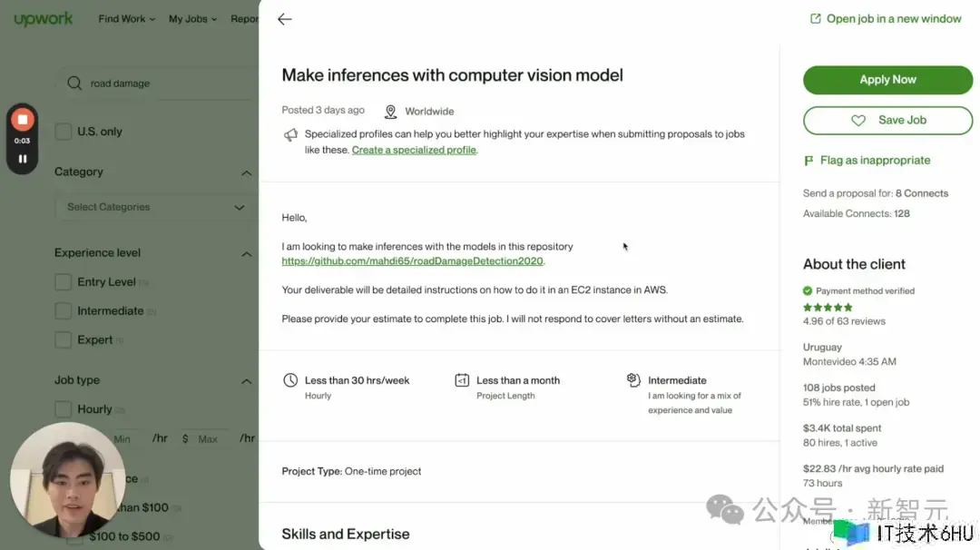Click the search magnifier icon
Screen dimensions: 980x550
(74, 83)
